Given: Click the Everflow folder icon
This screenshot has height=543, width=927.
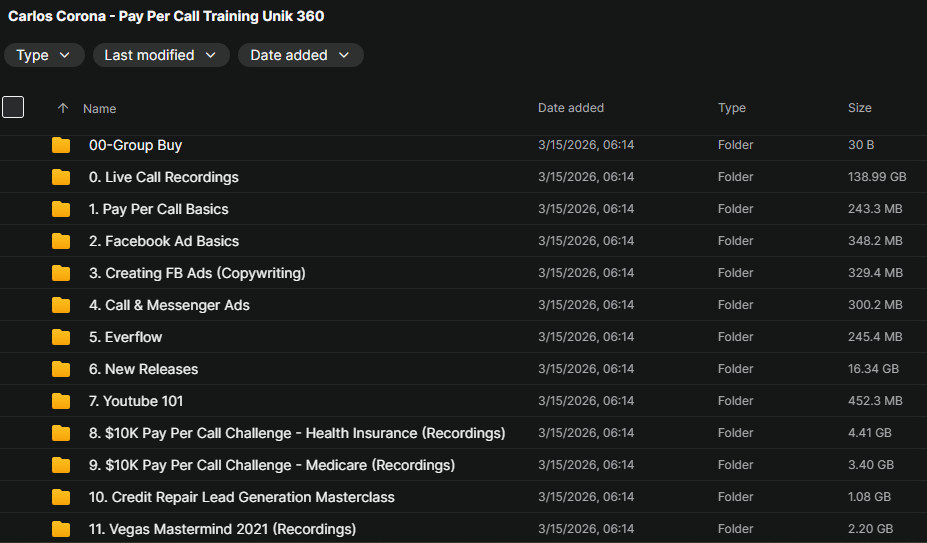Looking at the screenshot, I should 61,337.
